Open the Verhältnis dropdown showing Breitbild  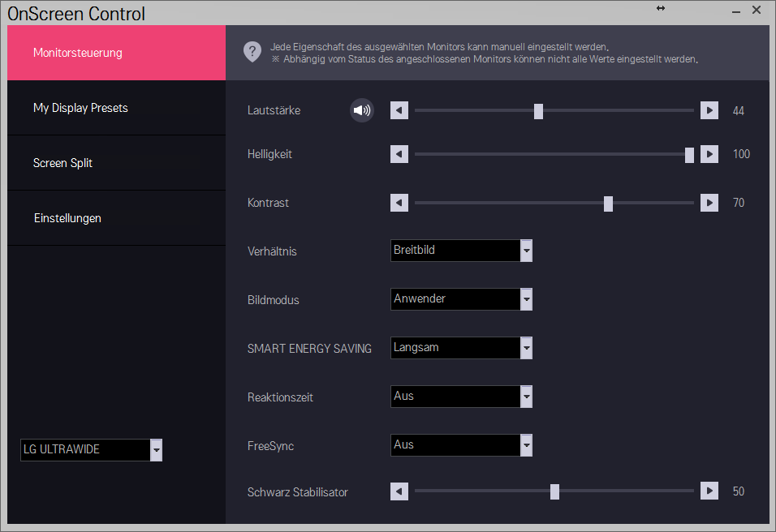(461, 251)
